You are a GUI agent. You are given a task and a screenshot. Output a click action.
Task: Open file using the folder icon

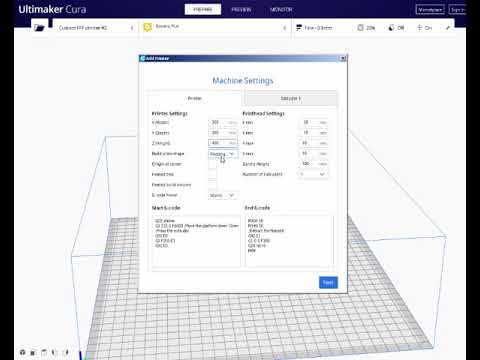pyautogui.click(x=39, y=28)
